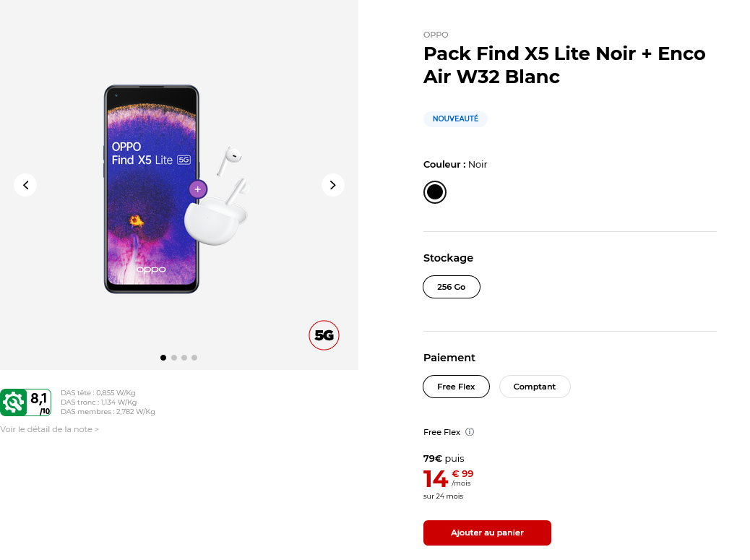Select the 256 Go storage option

click(452, 287)
